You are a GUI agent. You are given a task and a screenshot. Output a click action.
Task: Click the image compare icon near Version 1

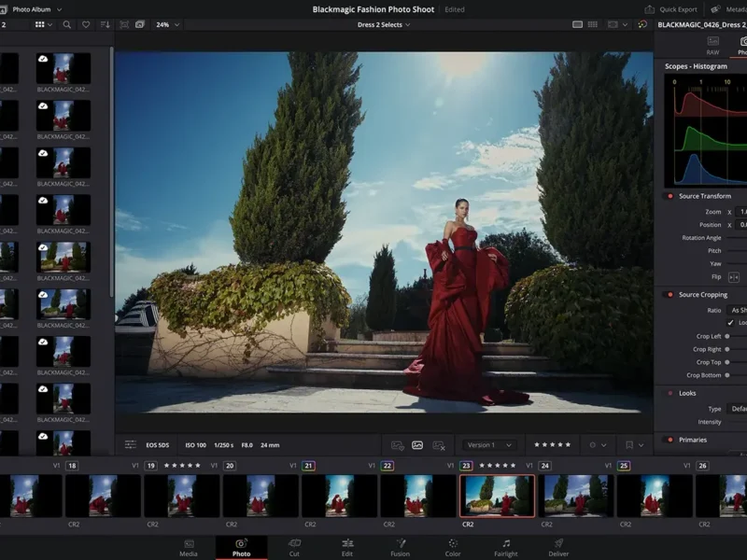(416, 446)
